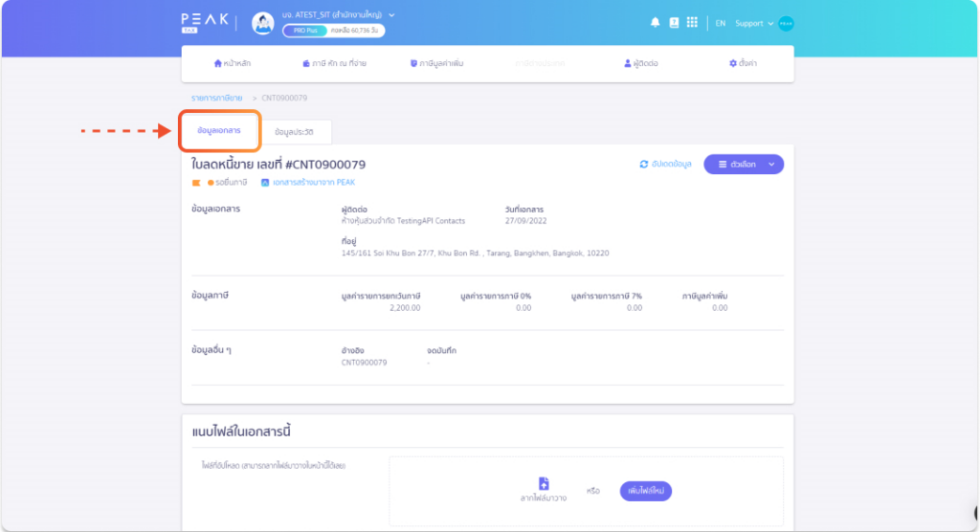980x532 pixels.
Task: Open the Support dropdown
Action: (x=754, y=24)
